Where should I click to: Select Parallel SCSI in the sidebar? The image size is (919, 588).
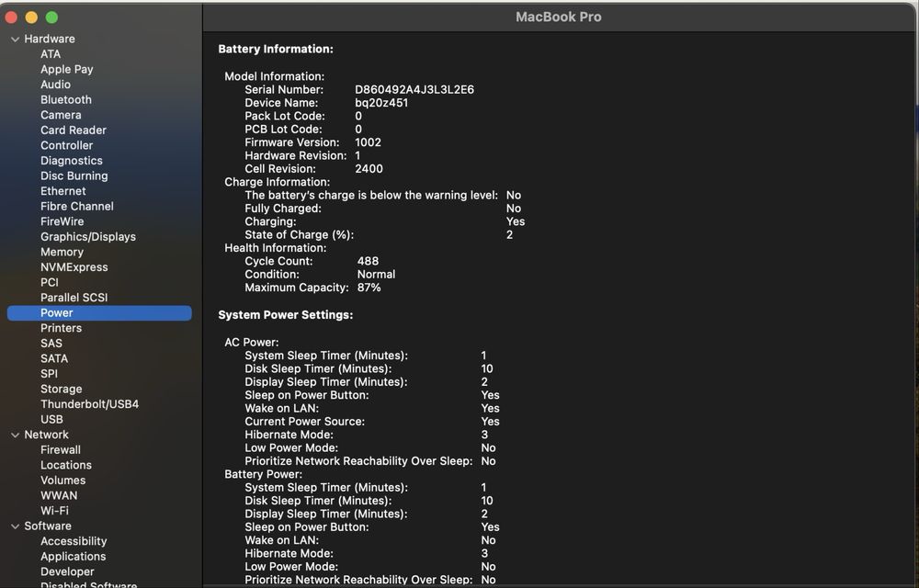click(x=74, y=298)
